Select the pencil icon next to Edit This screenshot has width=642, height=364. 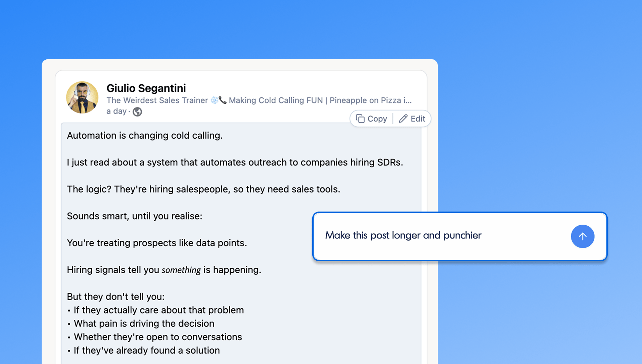[404, 119]
